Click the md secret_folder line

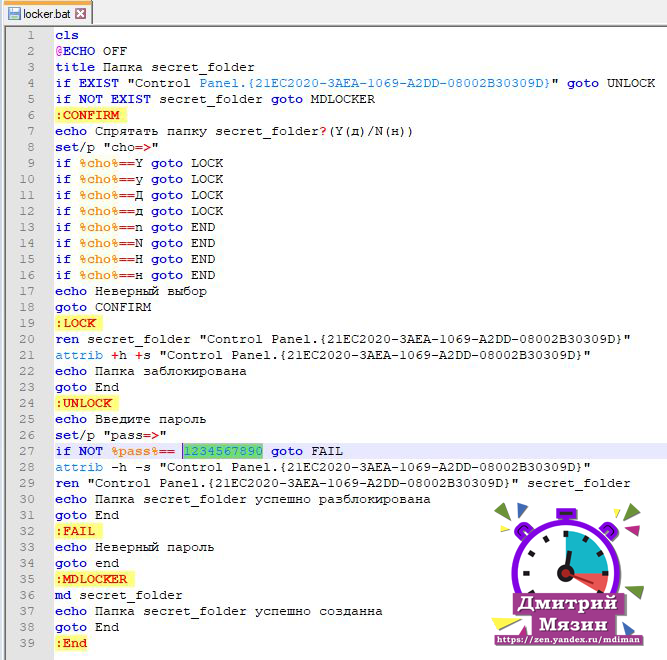click(119, 595)
